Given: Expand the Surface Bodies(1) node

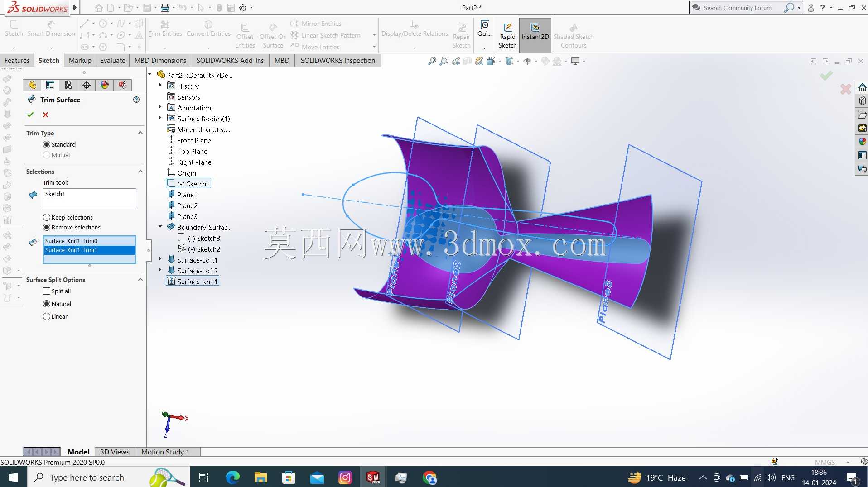Looking at the screenshot, I should [160, 118].
